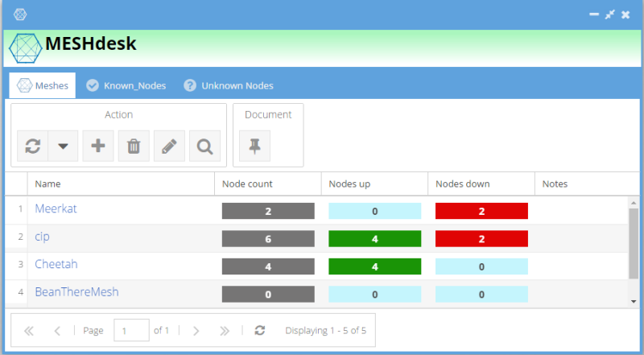Screen dimensions: 644x355
Task: Click Meerkat's red nodes down bar
Action: click(x=481, y=211)
